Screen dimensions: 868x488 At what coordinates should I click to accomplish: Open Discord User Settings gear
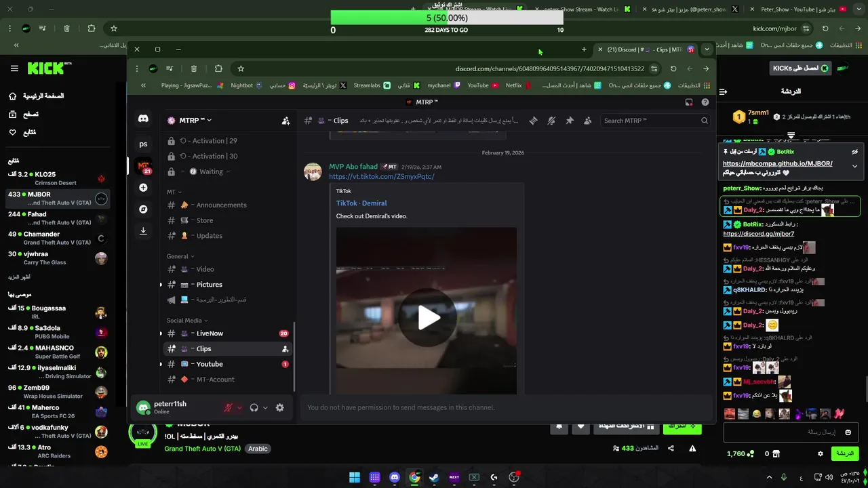pos(279,407)
